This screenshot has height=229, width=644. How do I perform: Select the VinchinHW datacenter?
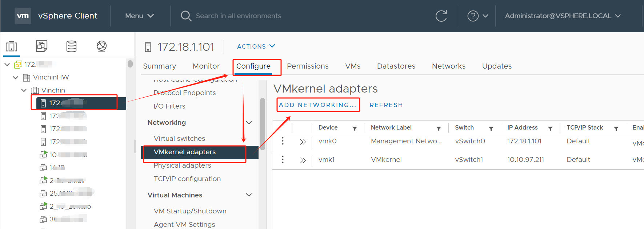click(x=51, y=77)
